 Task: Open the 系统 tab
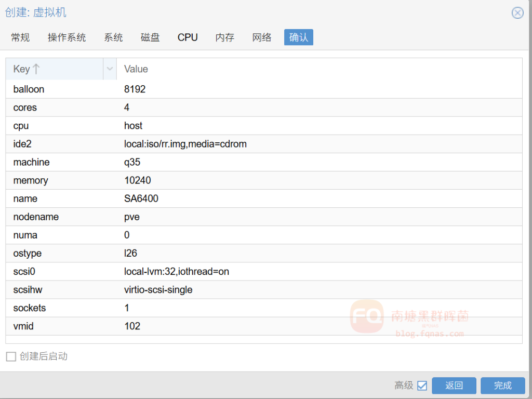113,37
